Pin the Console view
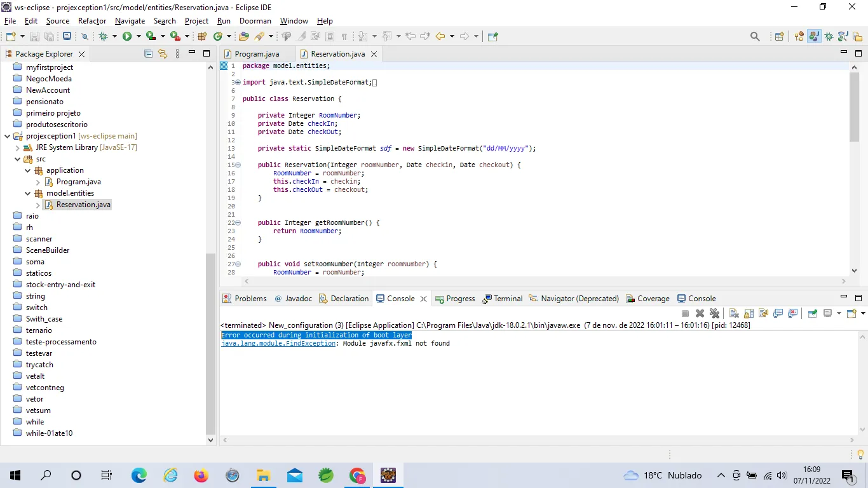The height and width of the screenshot is (488, 868). 812,313
